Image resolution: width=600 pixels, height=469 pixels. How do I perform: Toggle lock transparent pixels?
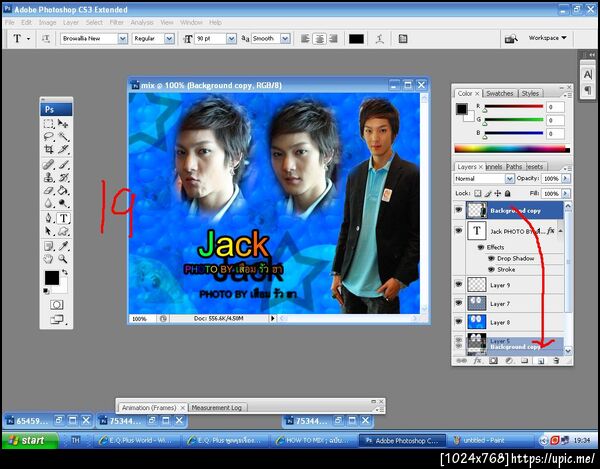(x=478, y=194)
